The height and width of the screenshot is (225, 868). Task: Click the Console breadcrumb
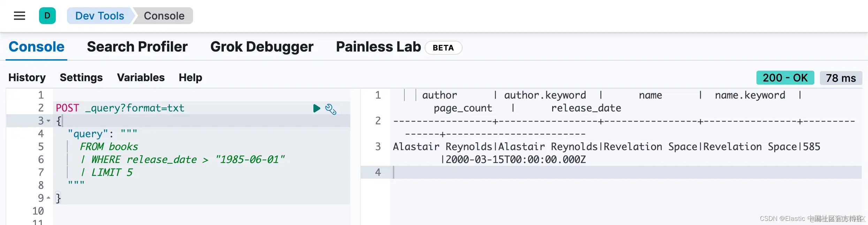[164, 16]
